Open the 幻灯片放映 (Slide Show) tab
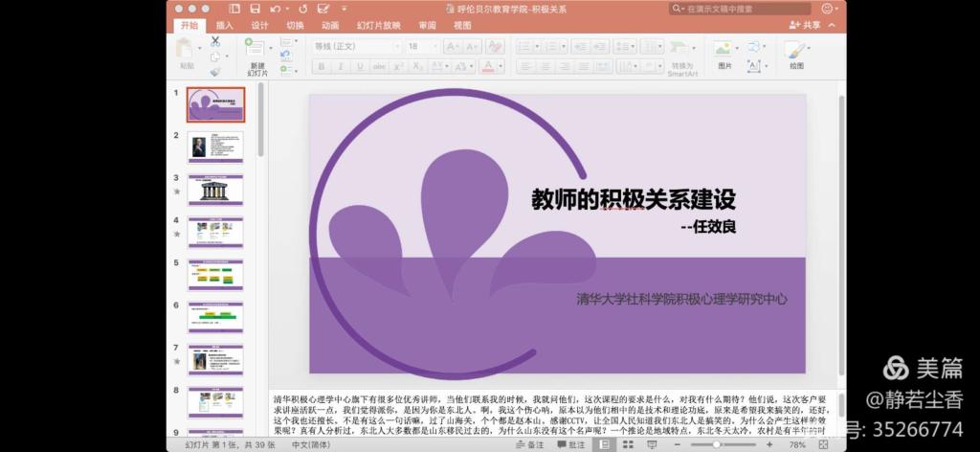This screenshot has width=980, height=452. tap(379, 25)
